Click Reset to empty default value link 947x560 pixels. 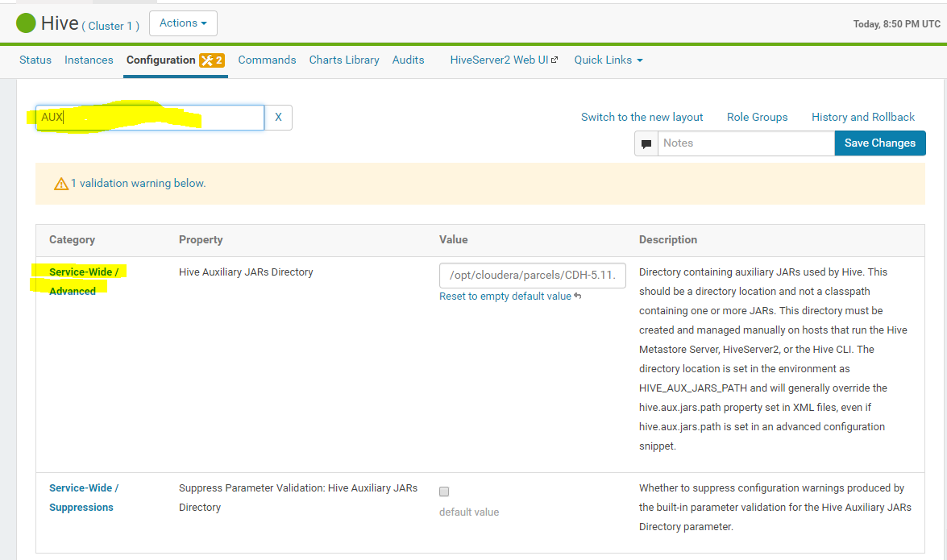click(x=505, y=296)
